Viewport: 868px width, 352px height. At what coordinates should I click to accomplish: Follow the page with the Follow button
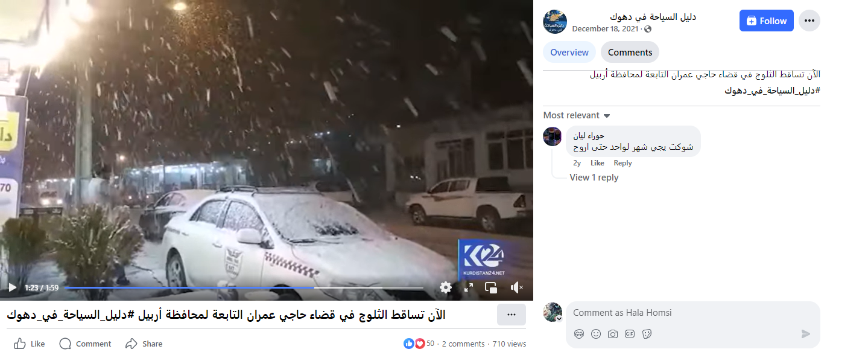[x=767, y=21]
